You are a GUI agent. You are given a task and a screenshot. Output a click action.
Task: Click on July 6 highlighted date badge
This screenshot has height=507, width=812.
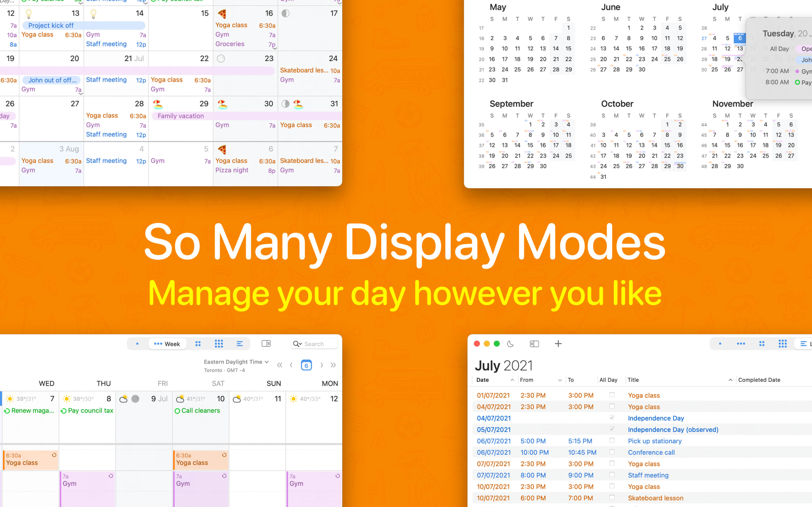739,38
